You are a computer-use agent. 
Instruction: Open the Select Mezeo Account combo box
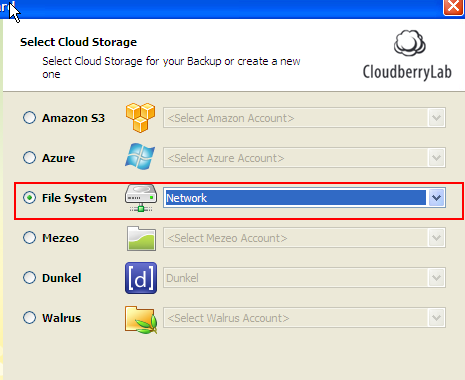point(304,238)
